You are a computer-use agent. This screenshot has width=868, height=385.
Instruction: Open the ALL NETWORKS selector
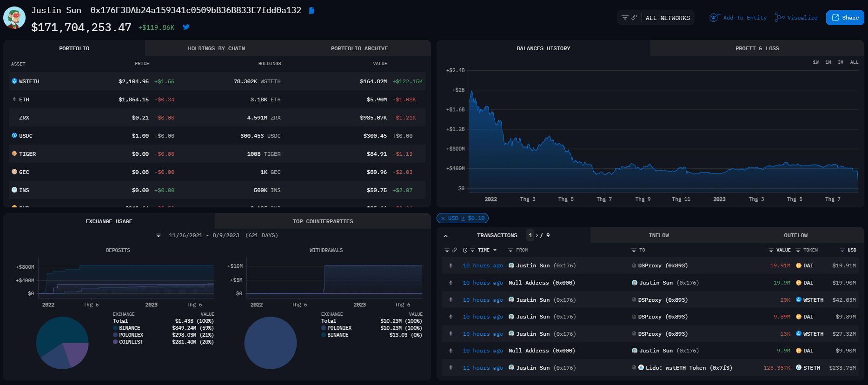pyautogui.click(x=668, y=18)
